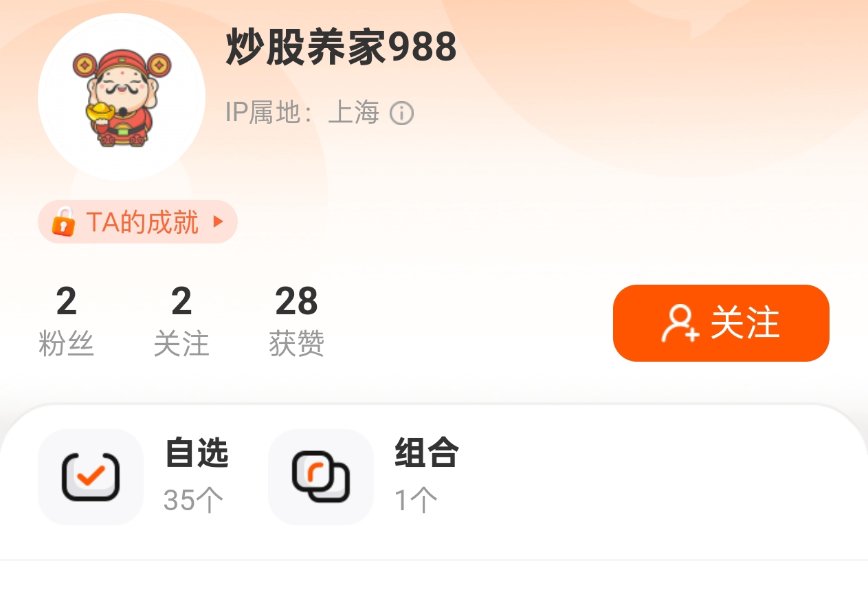The image size is (868, 590).
Task: Click the number 28 above 获赞
Action: 296,301
